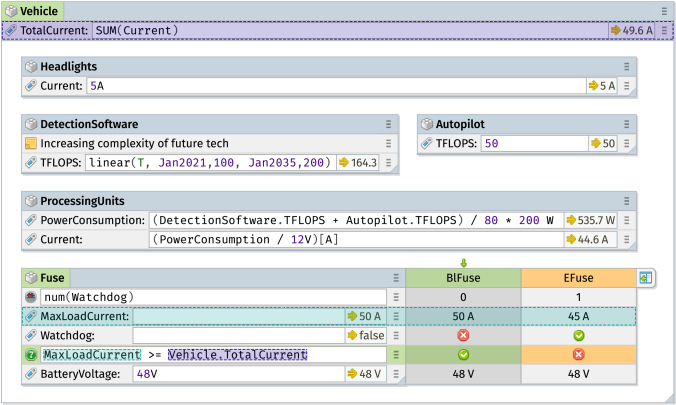
Task: Edit the MaxLoadCurrent >= Vehicle.TotalCurrent check
Action: pyautogui.click(x=213, y=355)
